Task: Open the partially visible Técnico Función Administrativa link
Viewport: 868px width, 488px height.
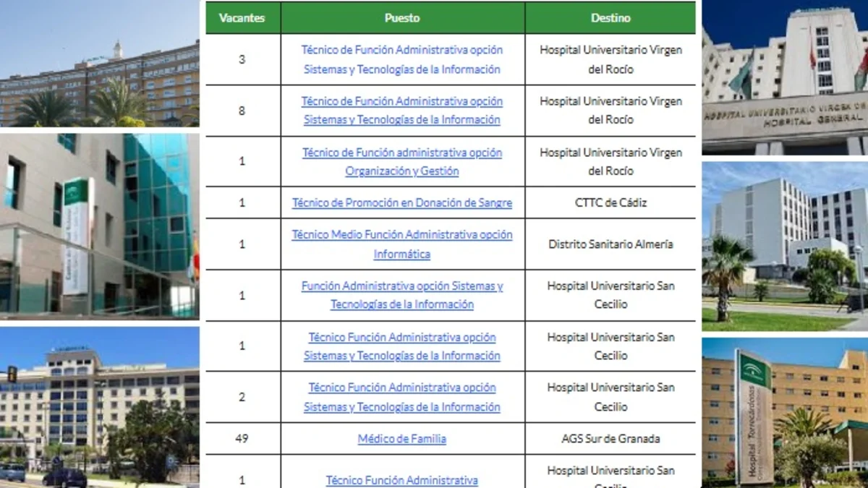Action: tap(401, 480)
